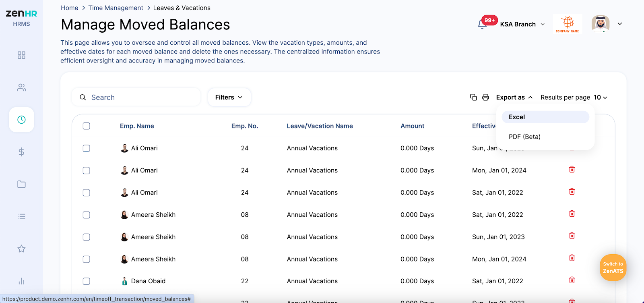Check Ali Omari Sat, Jan 01, 2022 row checkbox
Viewport: 644px width, 303px height.
pyautogui.click(x=86, y=193)
